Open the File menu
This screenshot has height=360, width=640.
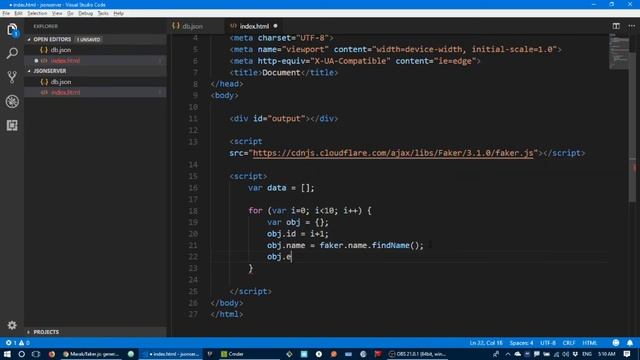(x=6, y=13)
